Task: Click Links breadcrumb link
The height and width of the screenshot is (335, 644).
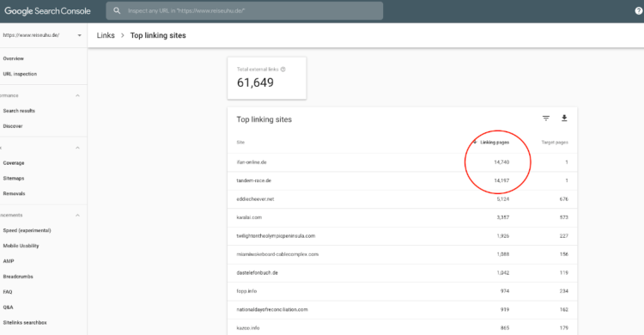Action: tap(106, 35)
